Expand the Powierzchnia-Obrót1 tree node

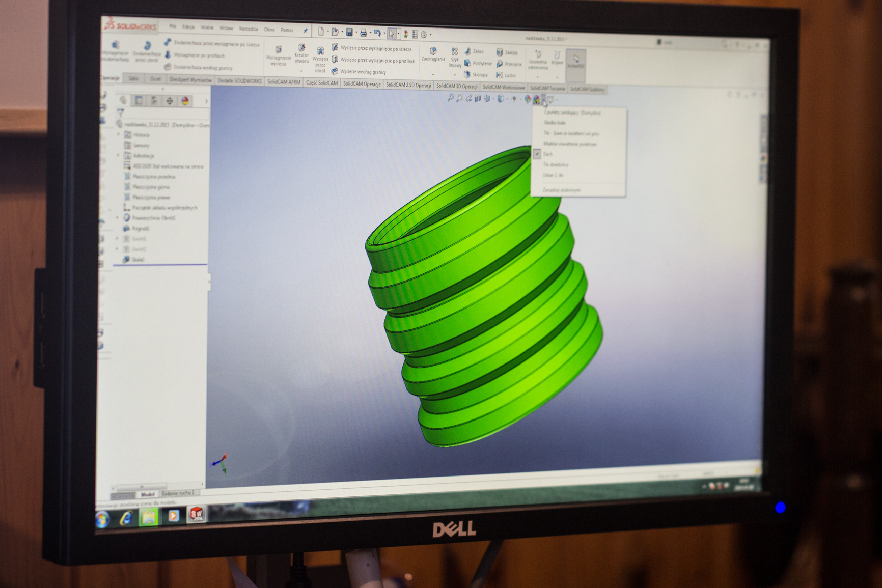(118, 218)
